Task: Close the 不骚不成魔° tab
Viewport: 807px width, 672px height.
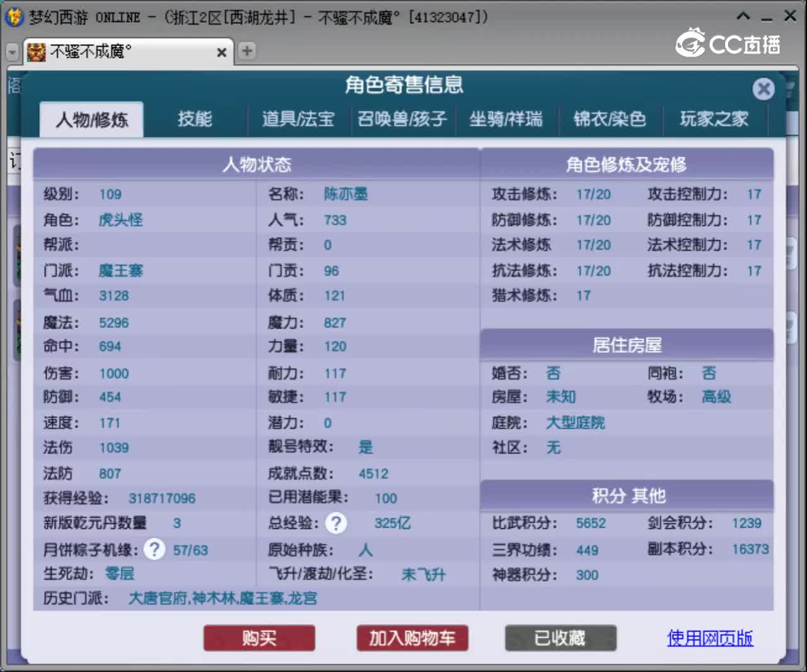Action: click(221, 52)
